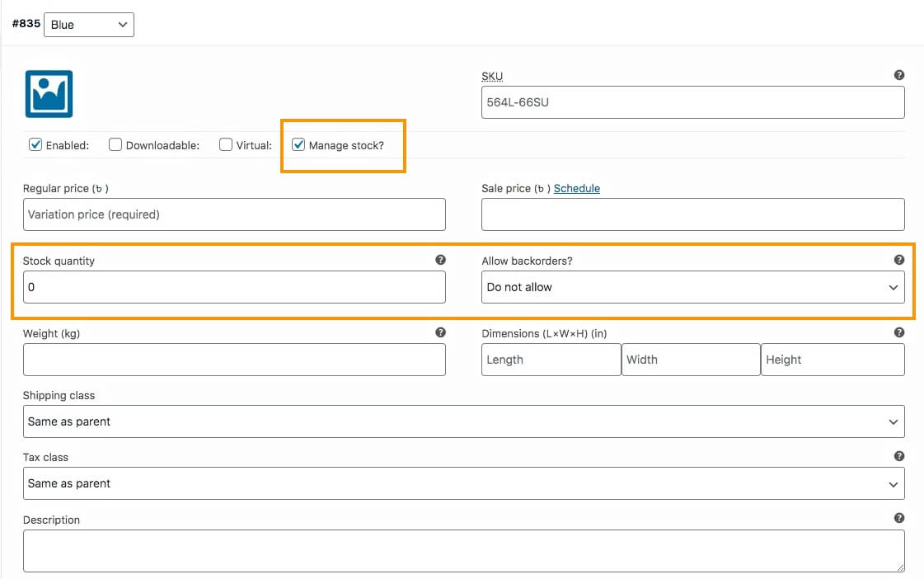Click the Stock quantity help icon
Screen dimensions: 924x579
(440, 260)
